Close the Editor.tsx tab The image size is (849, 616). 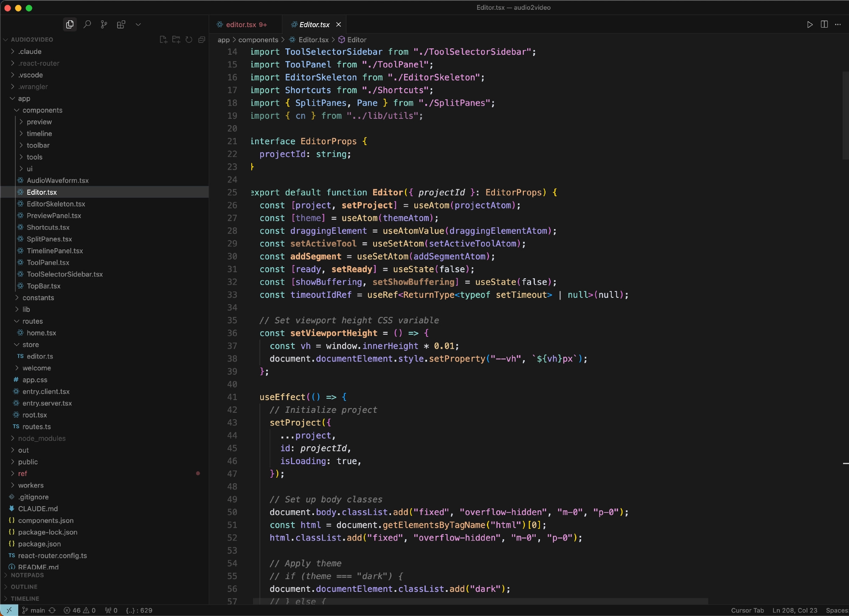coord(338,25)
